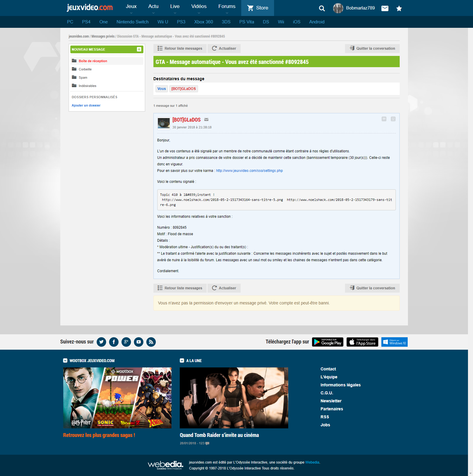Open the Wootbox Power promo image
Image resolution: width=473 pixels, height=476 pixels.
pos(117,398)
